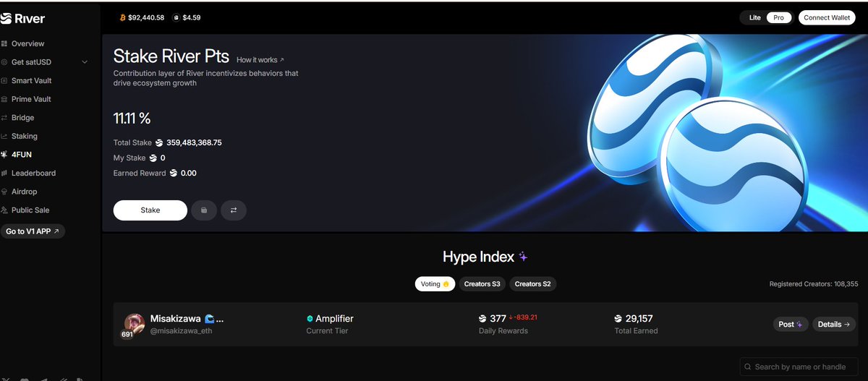Switch to Lite mode
This screenshot has height=381, width=868.
(754, 17)
